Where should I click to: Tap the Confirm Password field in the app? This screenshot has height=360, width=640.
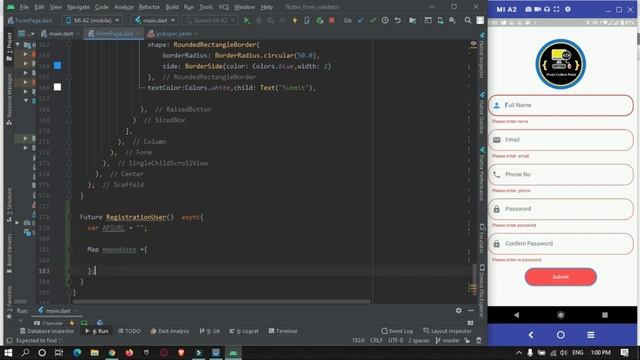coord(561,244)
